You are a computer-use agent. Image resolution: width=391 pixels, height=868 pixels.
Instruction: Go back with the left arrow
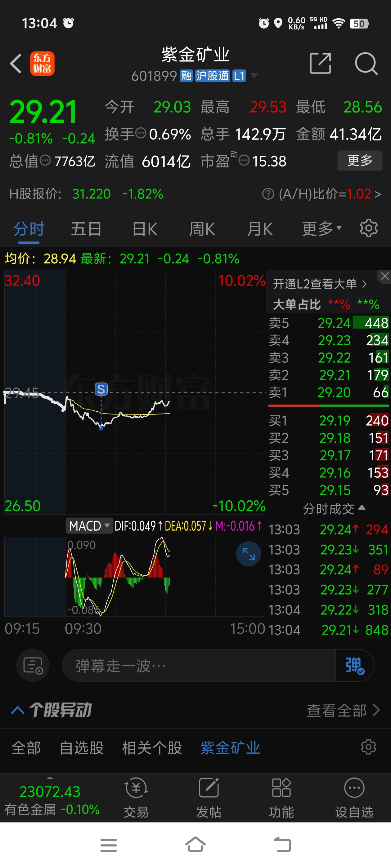16,63
